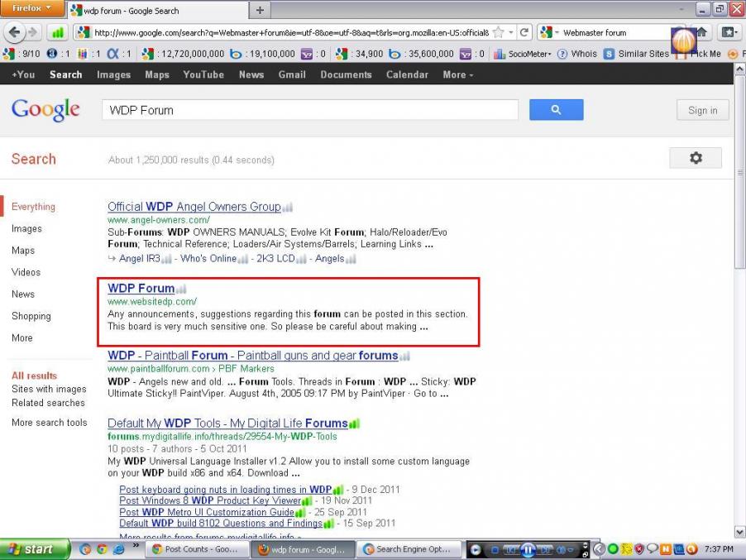The image size is (746, 560).
Task: Click the Bing links count 35,600,000
Action: click(x=421, y=54)
